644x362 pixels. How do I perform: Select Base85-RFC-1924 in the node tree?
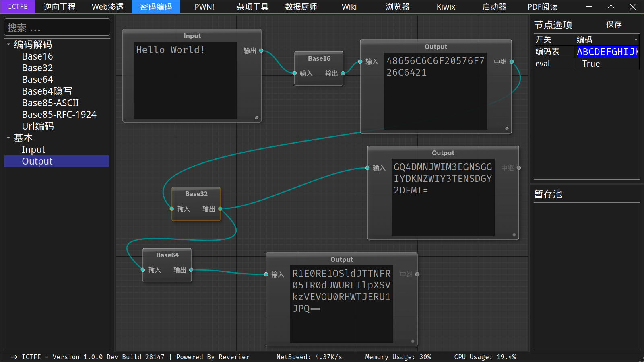[59, 115]
